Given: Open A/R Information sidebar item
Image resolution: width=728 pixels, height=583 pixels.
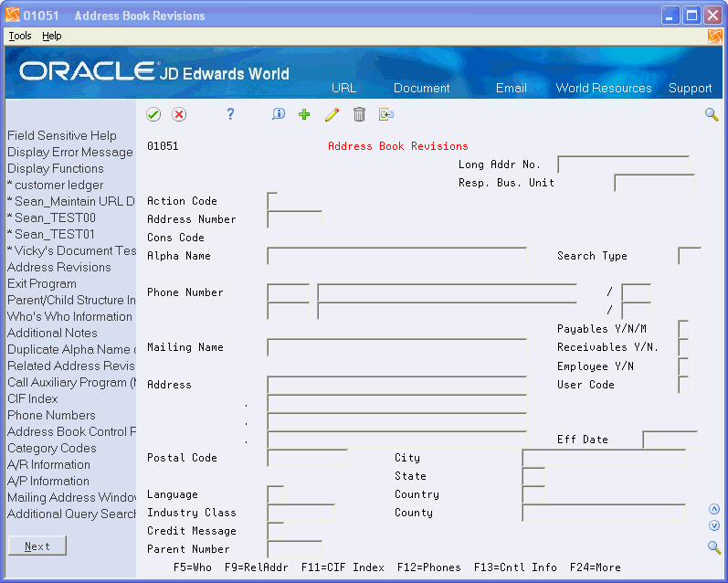Looking at the screenshot, I should [x=48, y=464].
